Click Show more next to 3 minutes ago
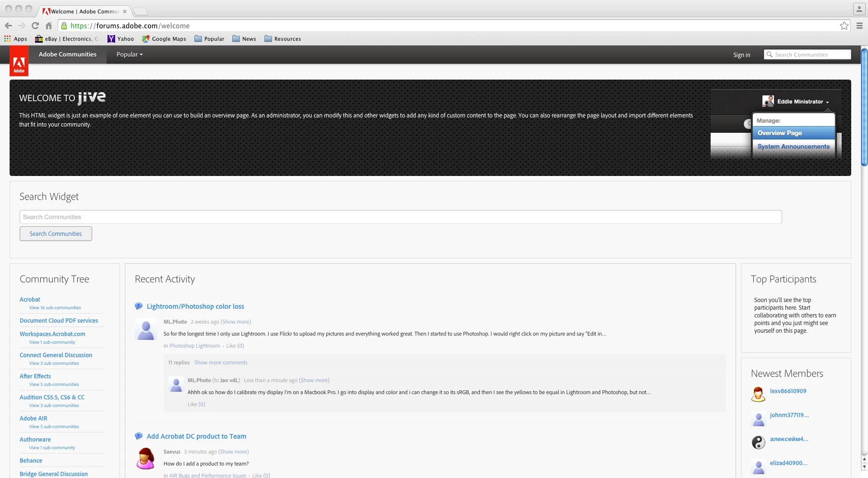 coord(234,452)
